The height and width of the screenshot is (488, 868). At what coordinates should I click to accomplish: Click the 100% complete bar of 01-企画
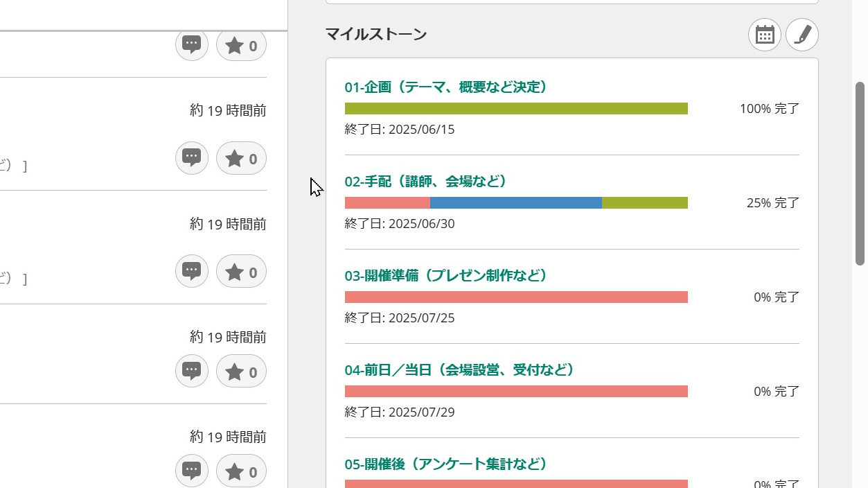pyautogui.click(x=516, y=109)
